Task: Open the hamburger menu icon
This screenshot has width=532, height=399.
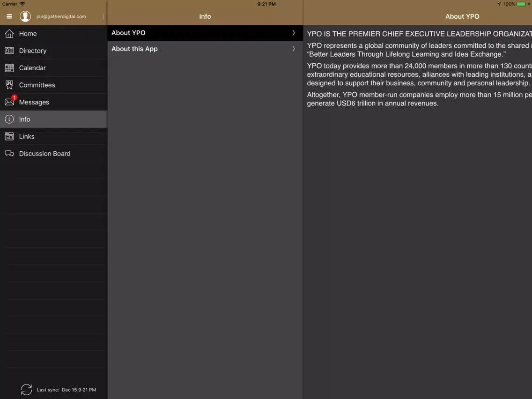Action: pyautogui.click(x=9, y=16)
